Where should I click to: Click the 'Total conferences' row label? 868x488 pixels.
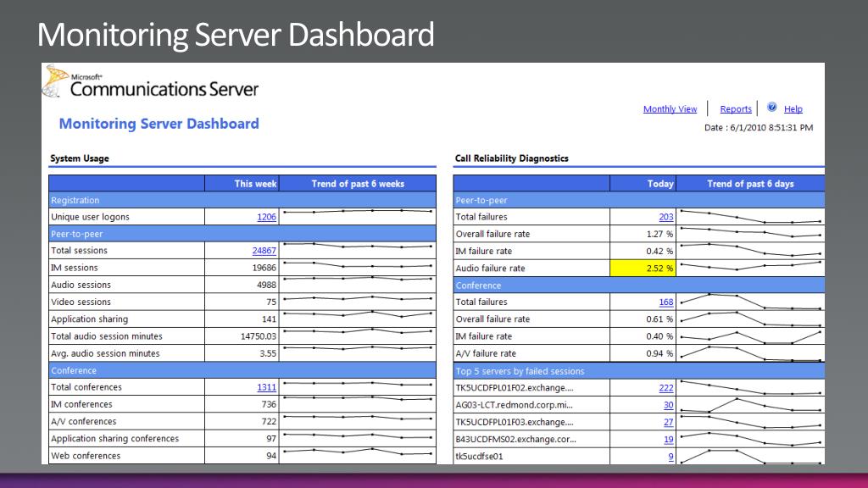[x=86, y=387]
